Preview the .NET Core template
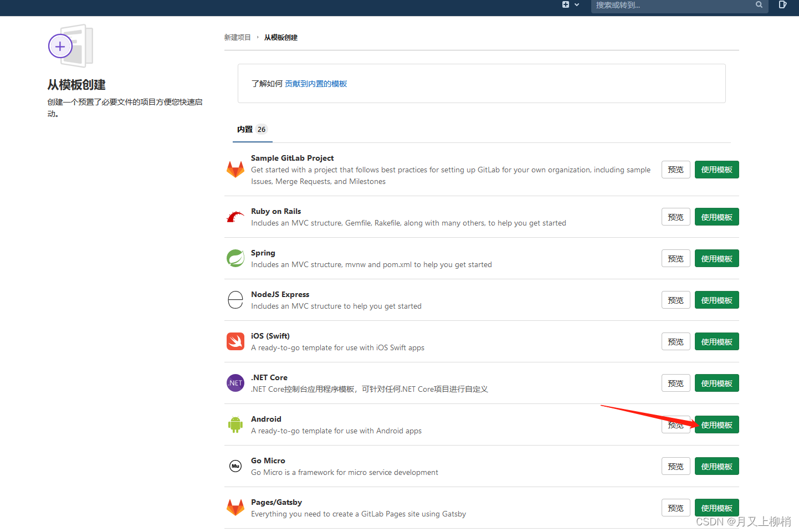 [676, 383]
